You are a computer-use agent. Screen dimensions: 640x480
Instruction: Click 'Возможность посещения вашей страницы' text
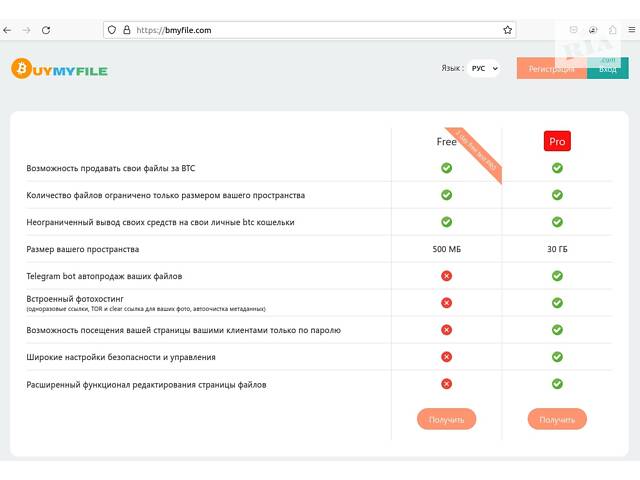tap(183, 330)
